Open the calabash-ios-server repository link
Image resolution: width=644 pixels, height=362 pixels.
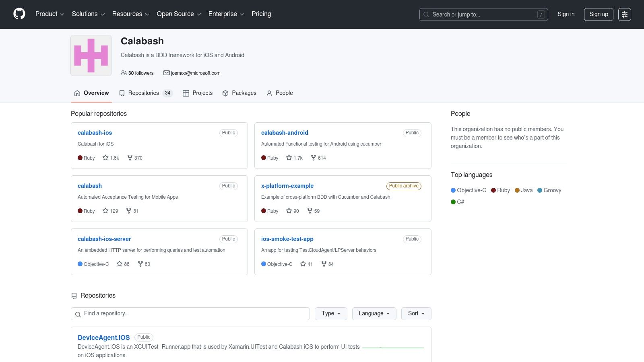coord(104,239)
